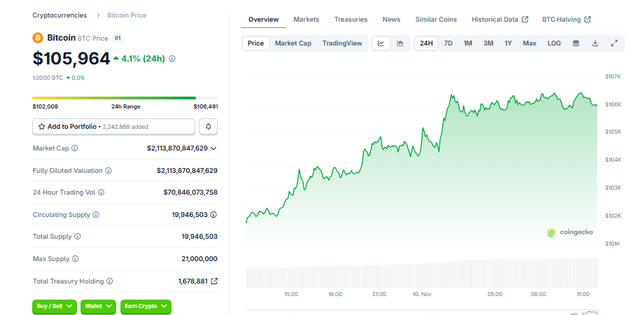Image resolution: width=644 pixels, height=315 pixels.
Task: Click the volume bars below the chart
Action: (421, 273)
